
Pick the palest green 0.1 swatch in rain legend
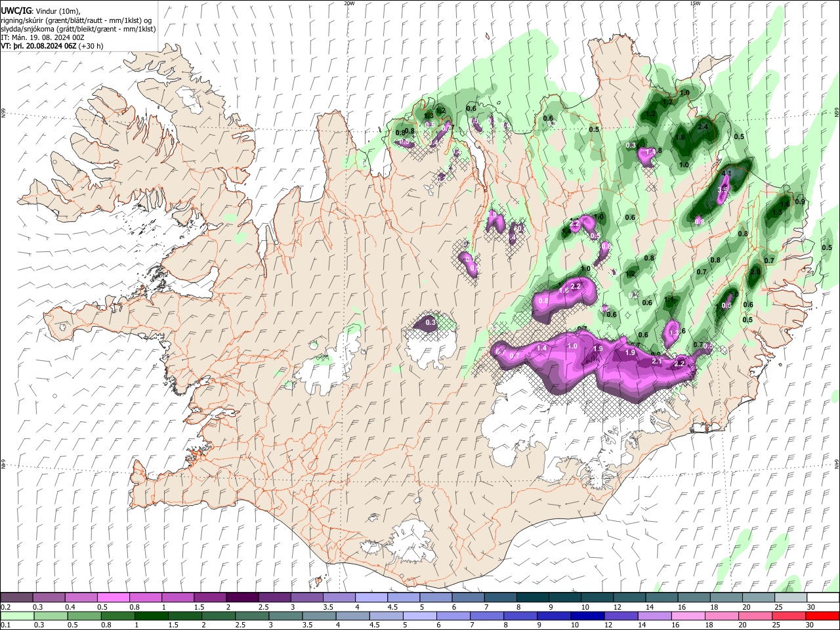tap(17, 616)
